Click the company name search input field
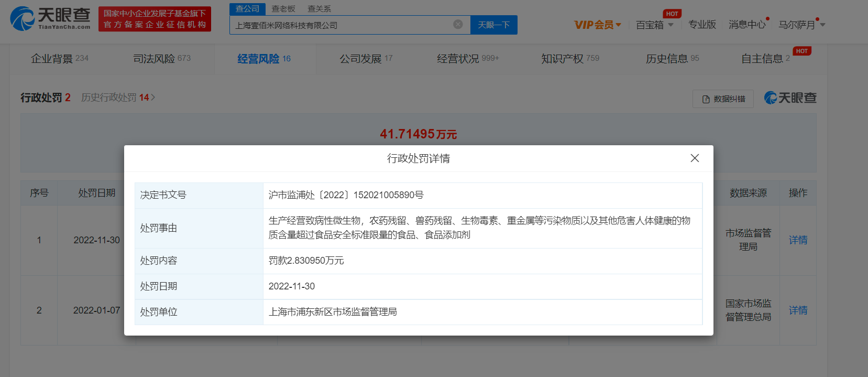This screenshot has width=868, height=377. point(340,25)
